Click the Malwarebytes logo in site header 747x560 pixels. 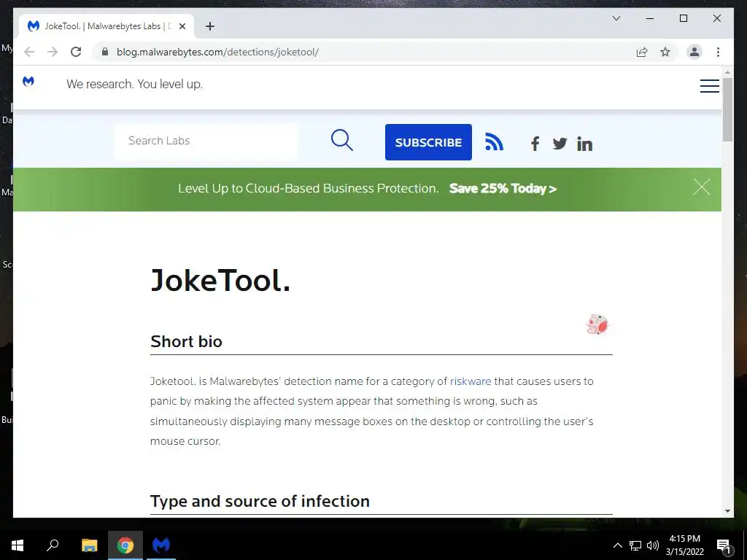[28, 82]
